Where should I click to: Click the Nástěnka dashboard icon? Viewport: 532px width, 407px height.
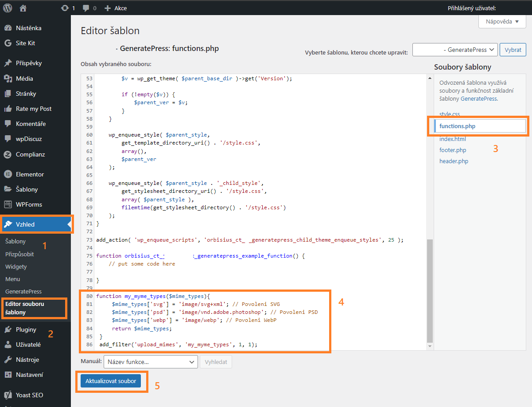8,28
